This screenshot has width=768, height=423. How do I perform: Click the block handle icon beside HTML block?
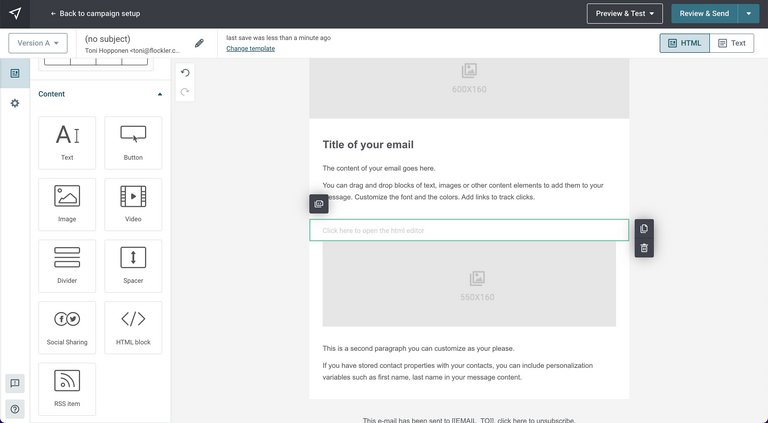point(319,204)
